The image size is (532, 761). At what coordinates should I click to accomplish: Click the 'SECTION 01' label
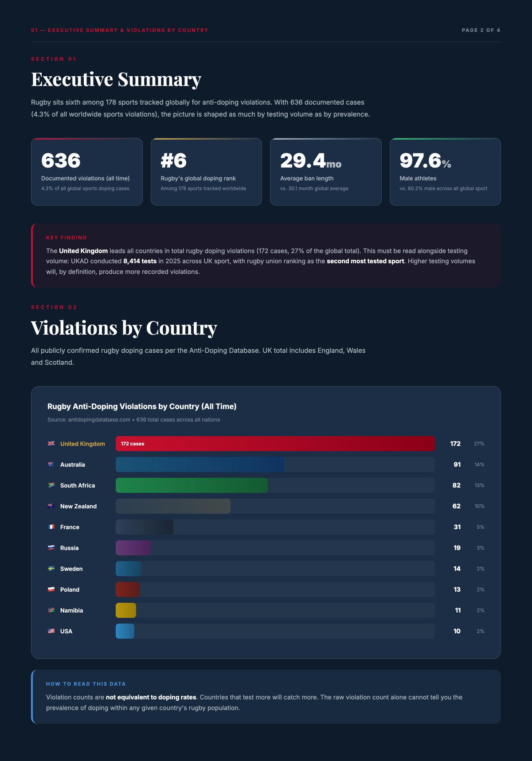pyautogui.click(x=54, y=59)
